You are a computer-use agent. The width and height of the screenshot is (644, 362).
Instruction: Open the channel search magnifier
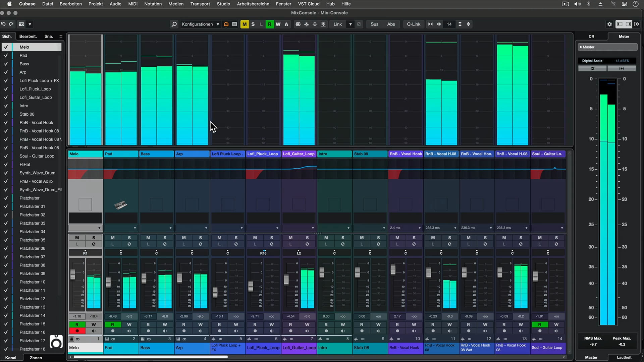[x=174, y=24]
